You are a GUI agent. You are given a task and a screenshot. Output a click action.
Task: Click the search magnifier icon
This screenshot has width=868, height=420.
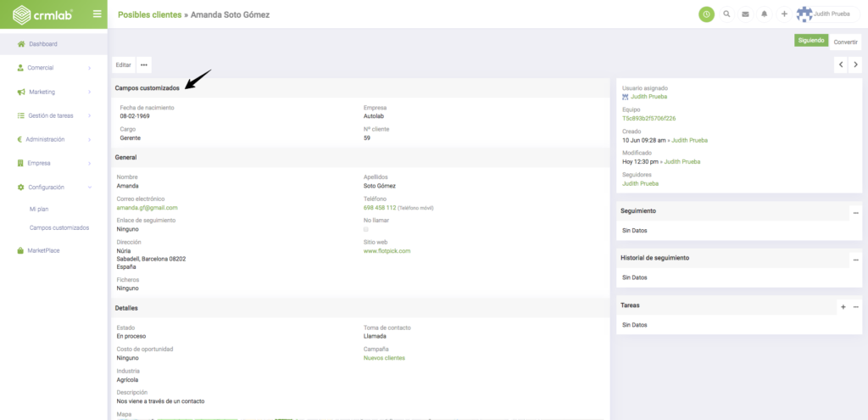(x=726, y=14)
